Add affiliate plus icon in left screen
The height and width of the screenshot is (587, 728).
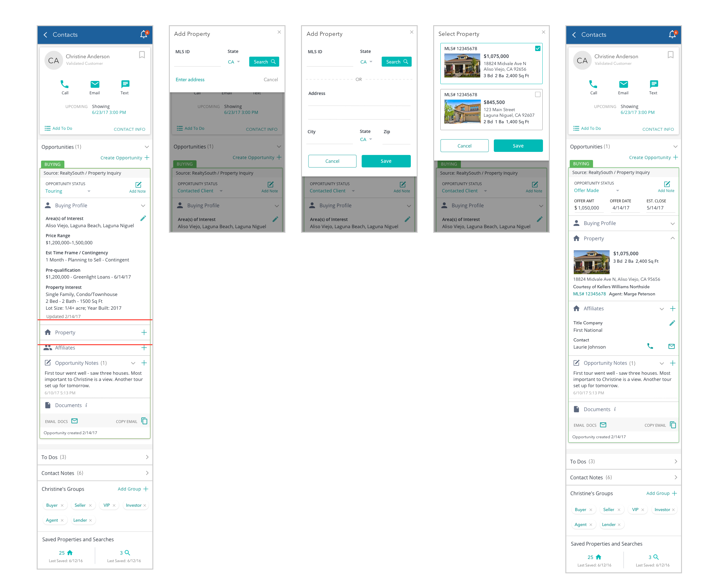[x=144, y=348]
